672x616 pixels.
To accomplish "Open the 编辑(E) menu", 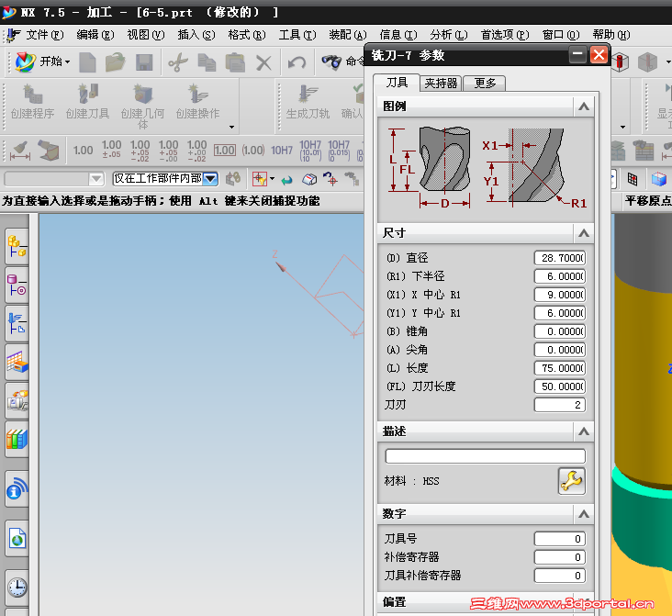I will point(95,35).
